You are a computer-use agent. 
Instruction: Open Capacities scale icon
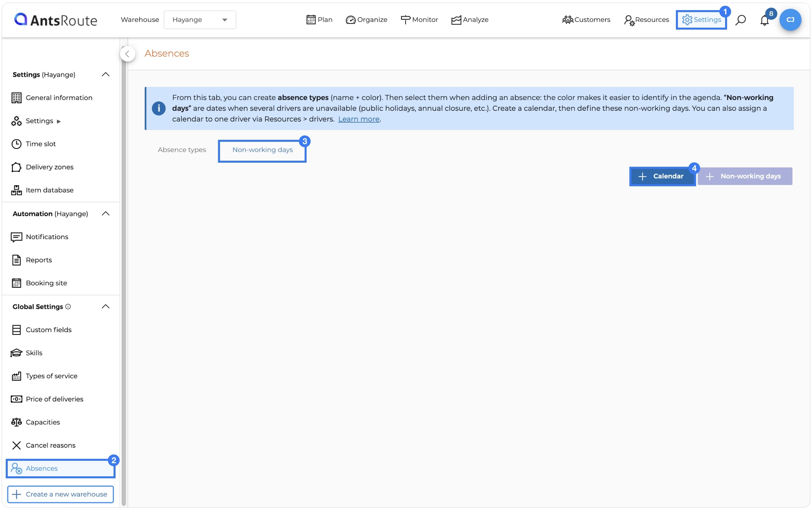(x=16, y=422)
